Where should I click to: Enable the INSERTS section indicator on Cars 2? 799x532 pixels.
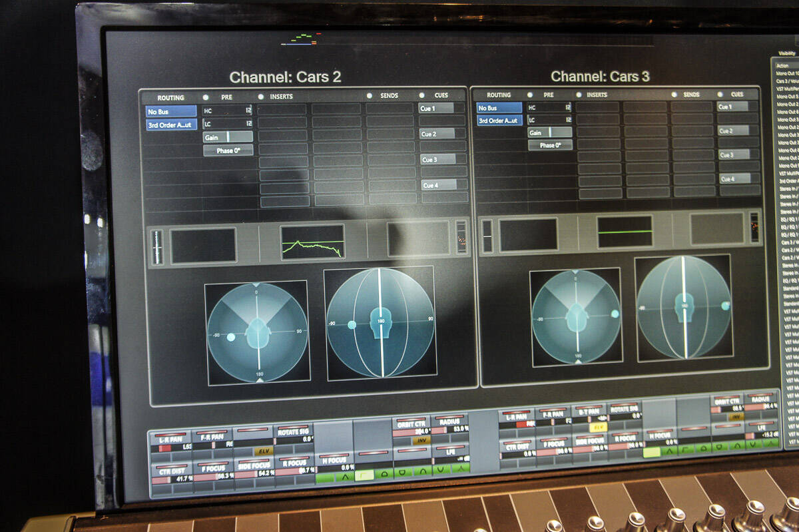(261, 97)
